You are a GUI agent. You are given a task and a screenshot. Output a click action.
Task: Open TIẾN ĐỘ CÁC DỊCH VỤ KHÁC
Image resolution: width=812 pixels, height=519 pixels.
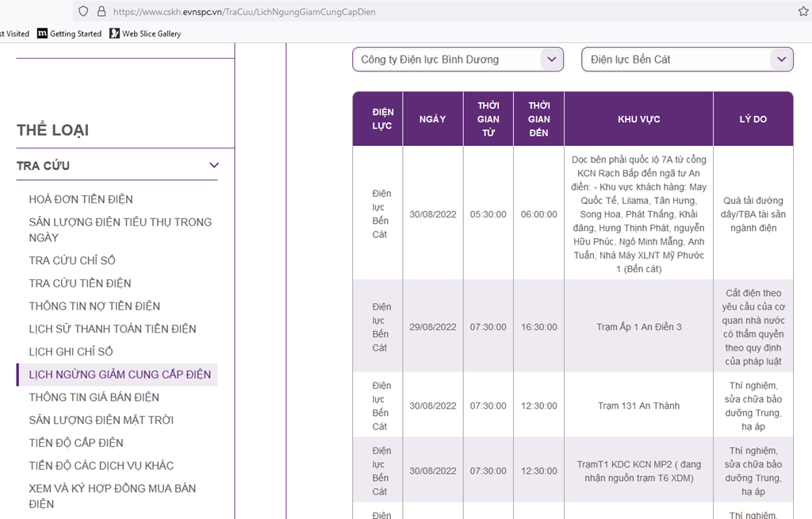pos(101,466)
